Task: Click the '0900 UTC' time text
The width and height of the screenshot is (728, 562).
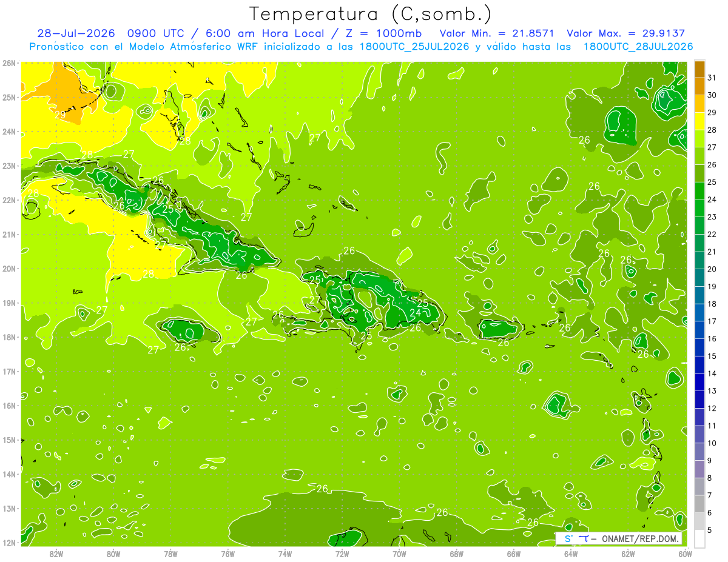Action: click(157, 33)
